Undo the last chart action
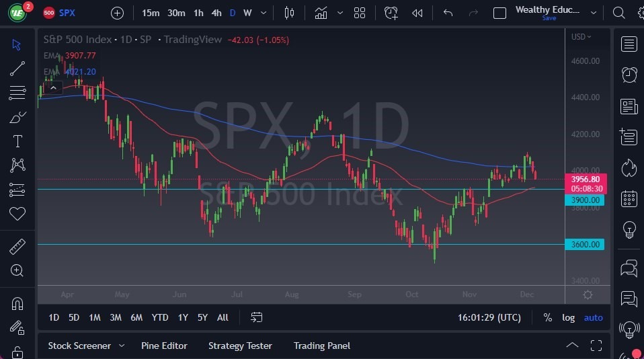Screen dimensions: 644x359 click(448, 13)
